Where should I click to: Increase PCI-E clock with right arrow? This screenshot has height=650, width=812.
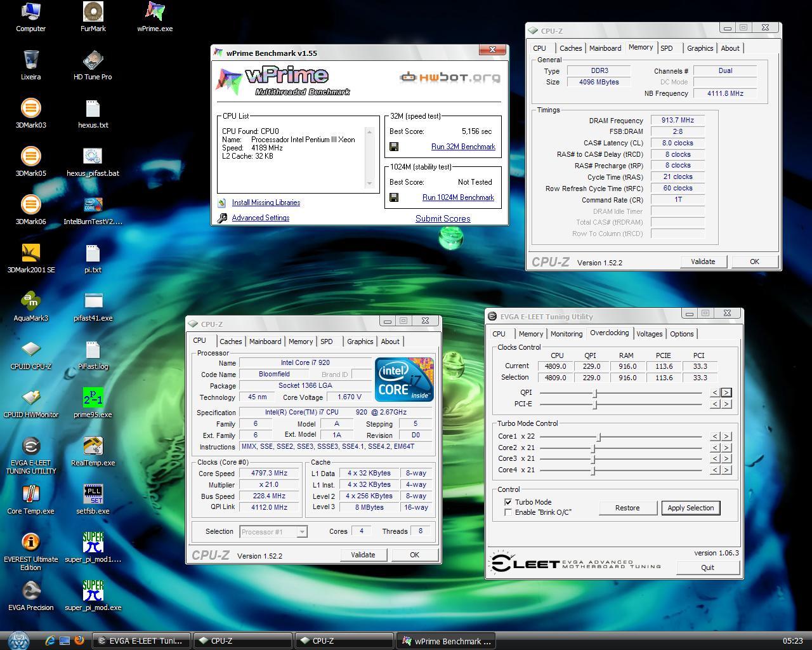[726, 404]
